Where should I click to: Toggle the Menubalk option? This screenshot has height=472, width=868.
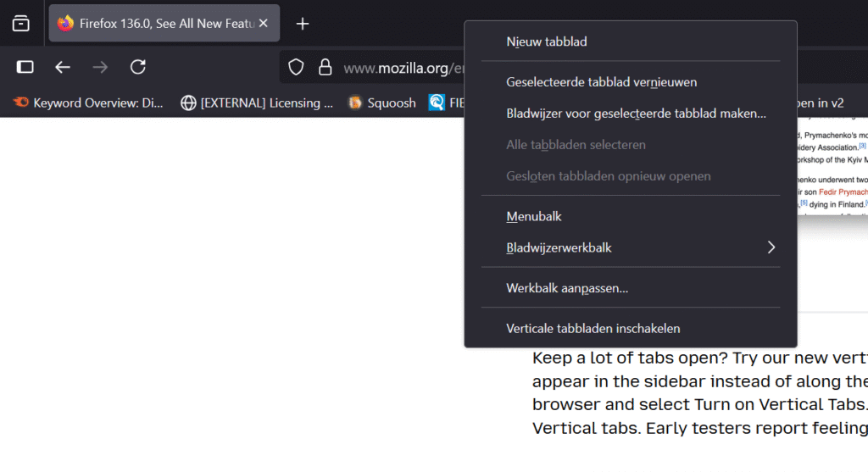click(x=631, y=216)
